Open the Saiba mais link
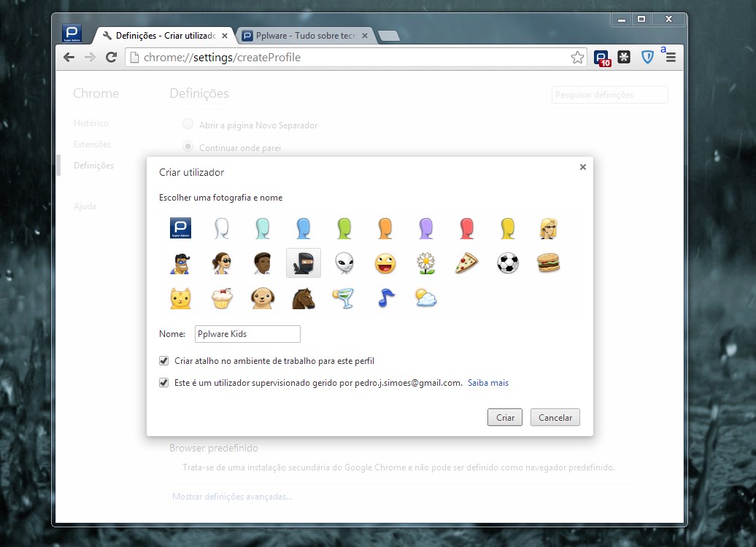Screen dimensions: 756x547 (487, 383)
